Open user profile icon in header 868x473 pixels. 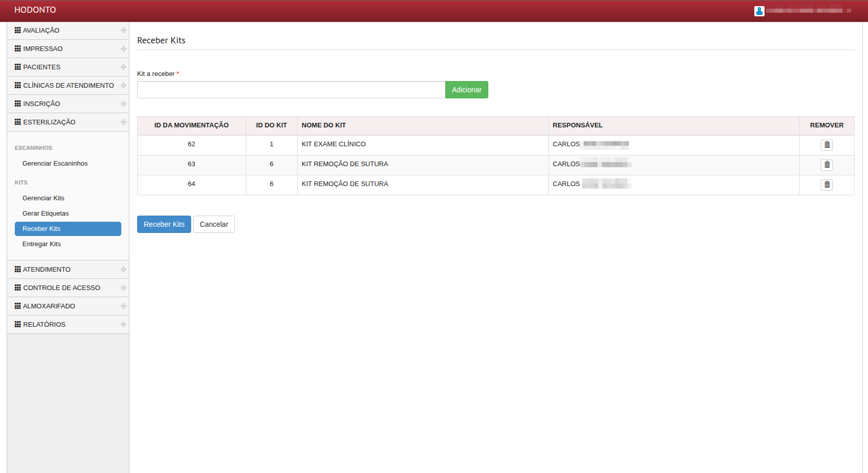[759, 11]
